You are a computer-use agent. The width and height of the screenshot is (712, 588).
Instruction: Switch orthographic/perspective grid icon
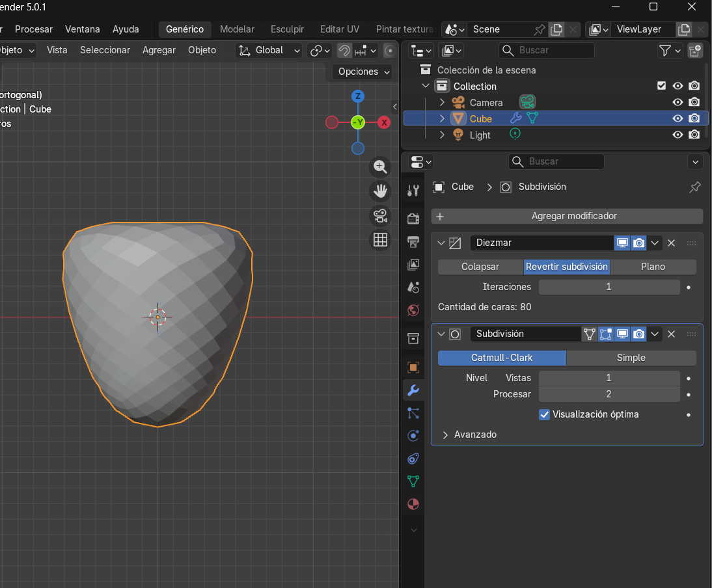(x=380, y=239)
